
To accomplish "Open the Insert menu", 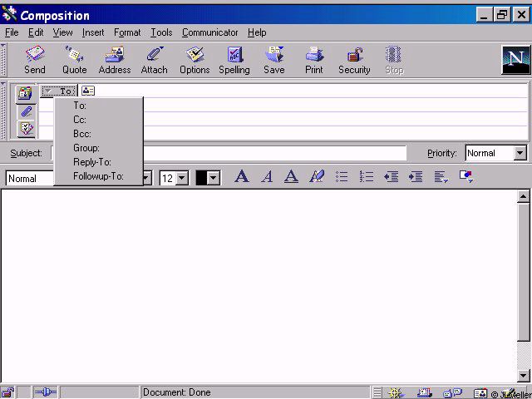I will click(93, 32).
